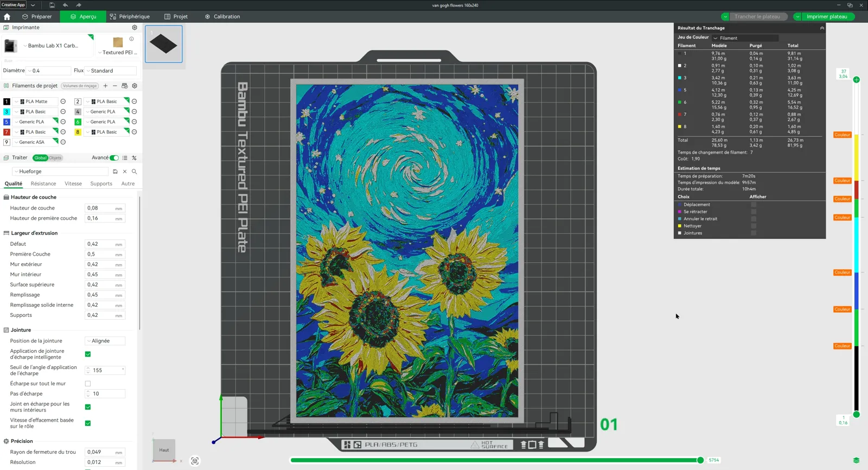
Task: Undo the last action
Action: pyautogui.click(x=65, y=5)
